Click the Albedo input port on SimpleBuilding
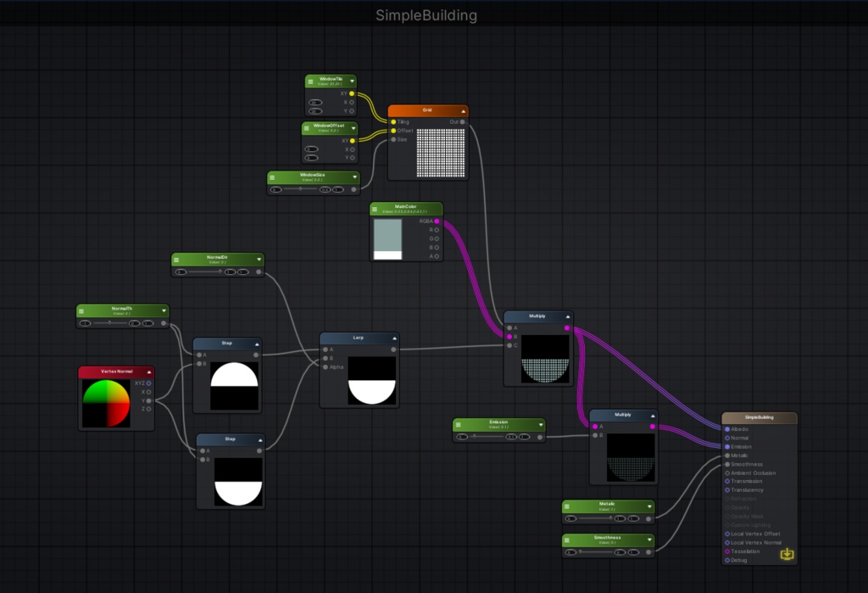Image resolution: width=868 pixels, height=593 pixels. point(727,428)
